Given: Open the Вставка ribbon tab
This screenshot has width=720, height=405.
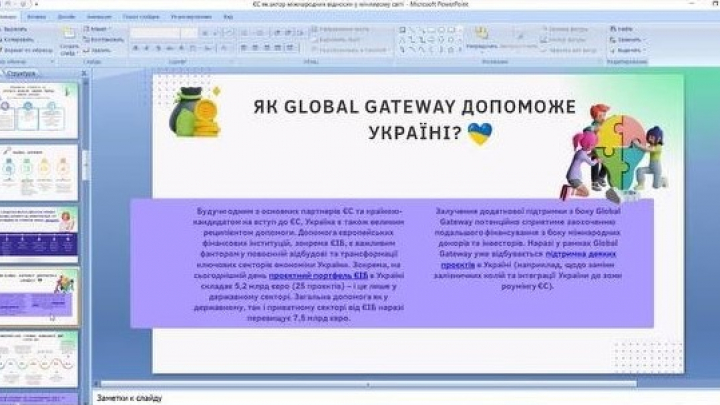Looking at the screenshot, I should 36,17.
